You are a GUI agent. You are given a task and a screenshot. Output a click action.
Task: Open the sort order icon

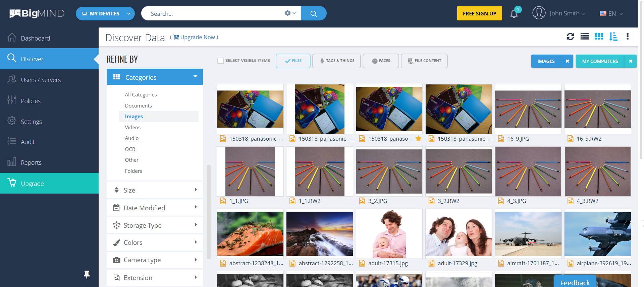click(613, 37)
